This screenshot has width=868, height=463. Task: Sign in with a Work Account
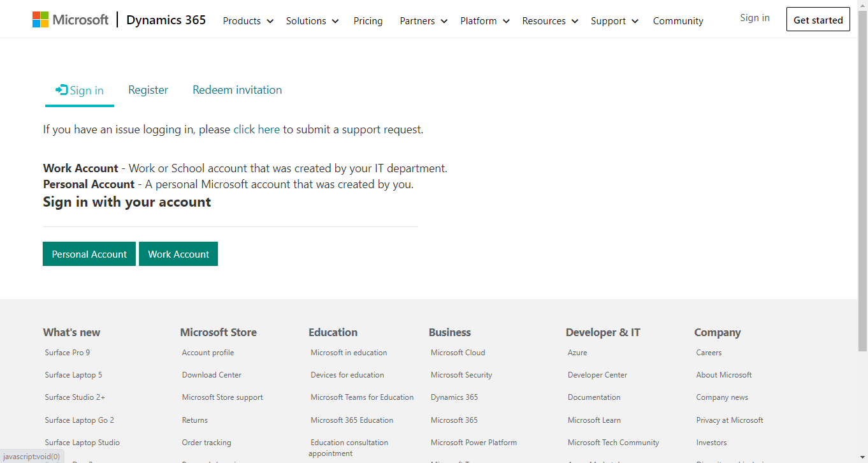point(178,254)
